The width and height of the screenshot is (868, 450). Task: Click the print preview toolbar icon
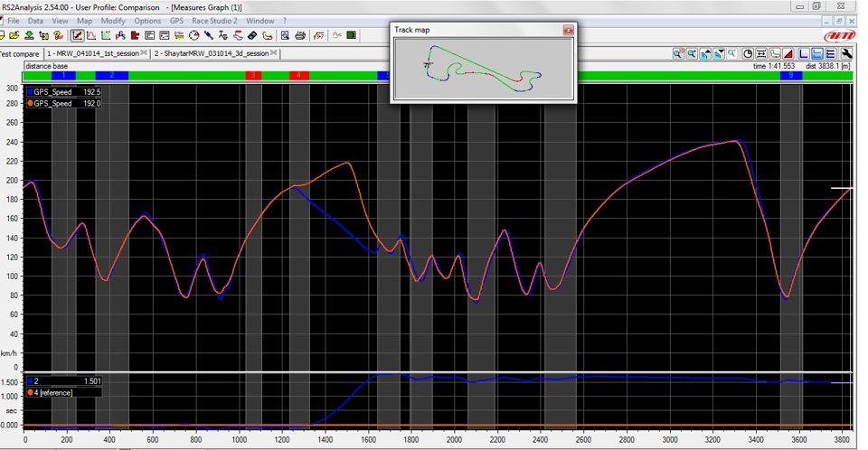285,35
